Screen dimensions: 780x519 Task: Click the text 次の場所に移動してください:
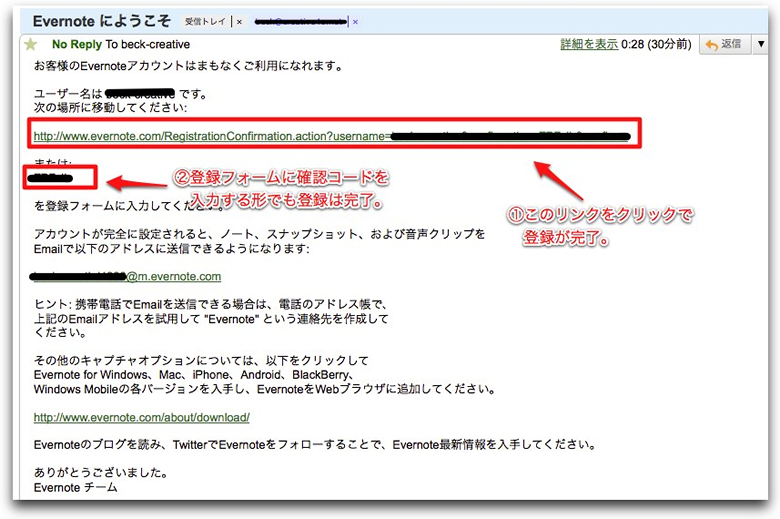[110, 107]
